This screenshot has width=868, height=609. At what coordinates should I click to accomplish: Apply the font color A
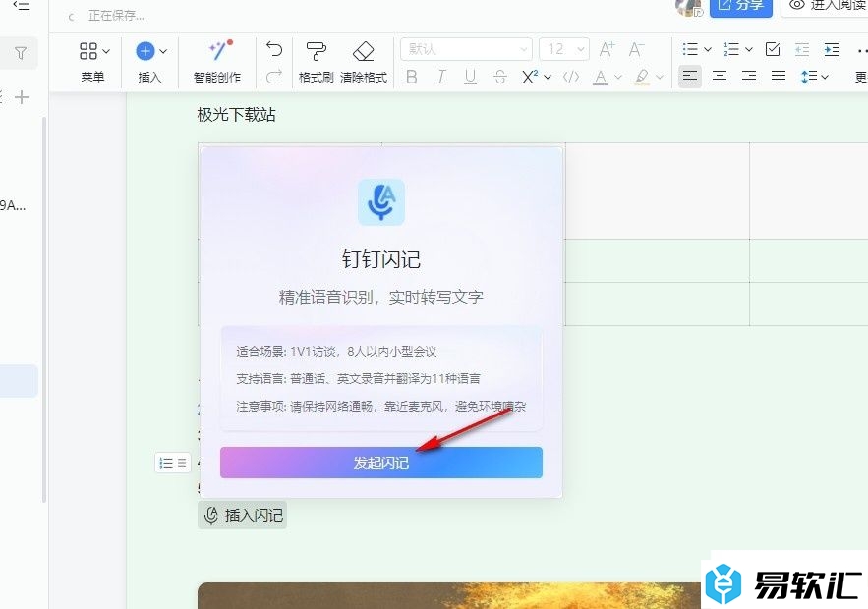(600, 77)
